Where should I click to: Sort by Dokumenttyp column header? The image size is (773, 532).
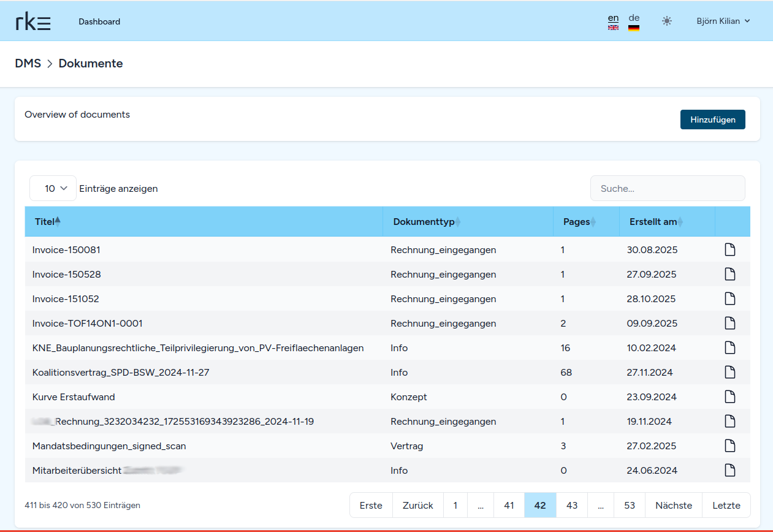click(424, 222)
